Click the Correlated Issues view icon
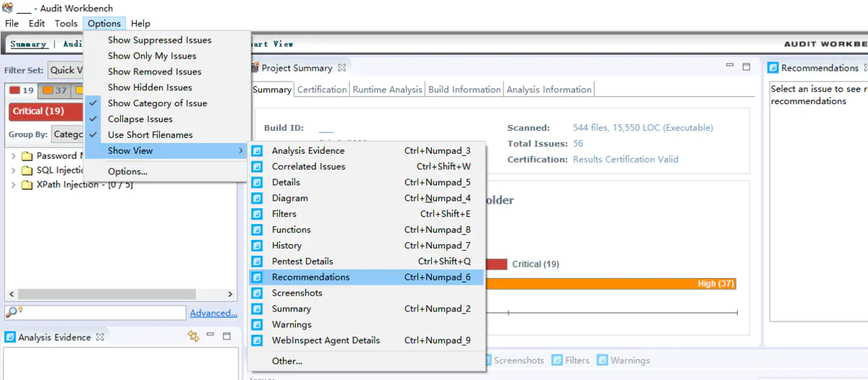 pyautogui.click(x=257, y=167)
